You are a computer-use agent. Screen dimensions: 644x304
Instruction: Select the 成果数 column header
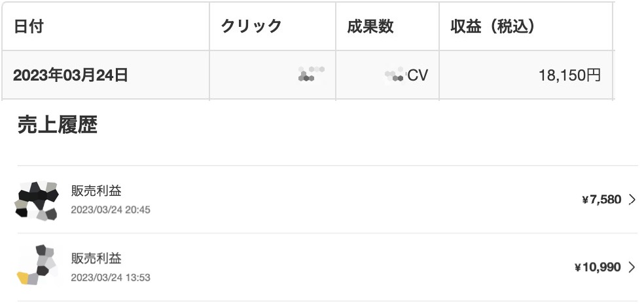tap(387, 26)
